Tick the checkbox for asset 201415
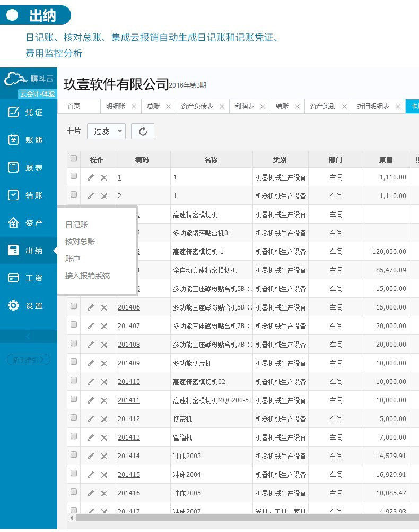419x532 pixels. tap(74, 473)
